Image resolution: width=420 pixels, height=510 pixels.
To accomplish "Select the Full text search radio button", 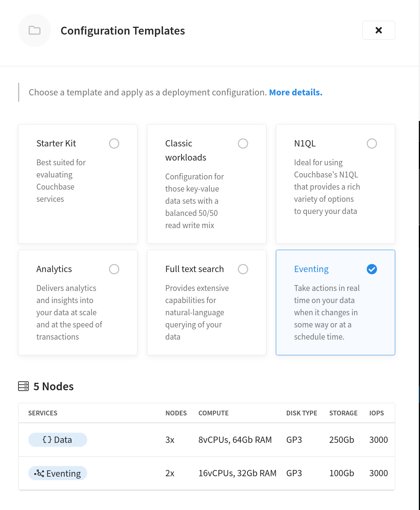I will [x=243, y=269].
